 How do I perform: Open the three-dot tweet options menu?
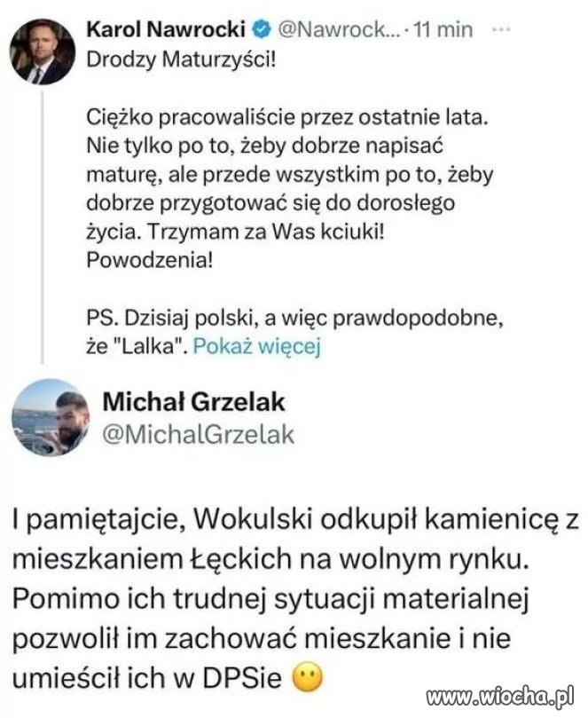[501, 30]
